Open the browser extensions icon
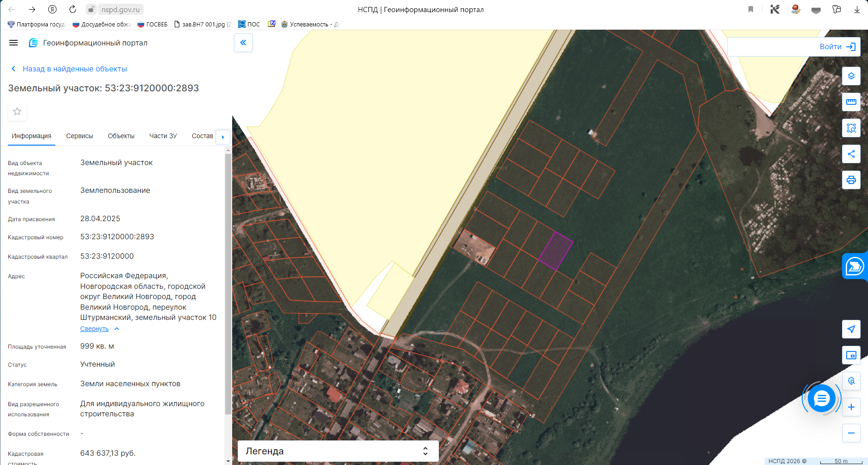This screenshot has width=868, height=465. click(836, 9)
